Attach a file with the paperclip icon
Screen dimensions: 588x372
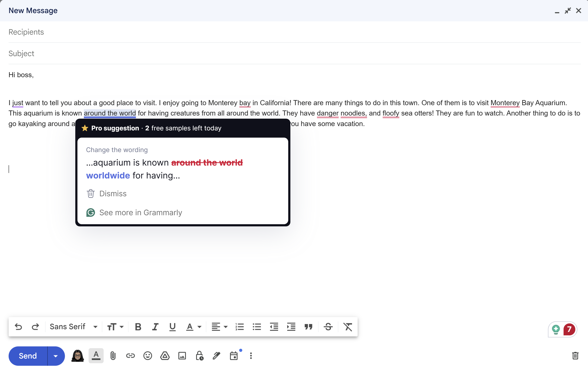pos(113,356)
